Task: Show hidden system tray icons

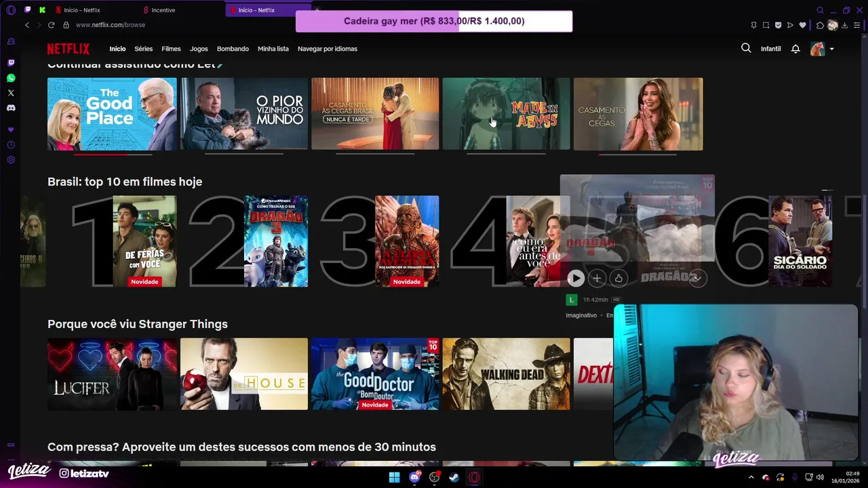Action: point(751,477)
